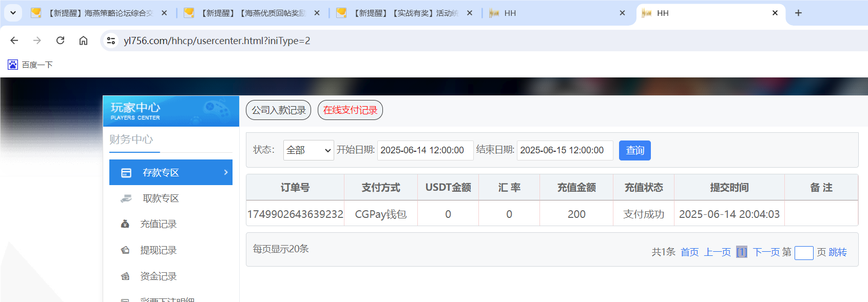The height and width of the screenshot is (302, 868).
Task: Click the 支付方式 column header
Action: tap(381, 187)
